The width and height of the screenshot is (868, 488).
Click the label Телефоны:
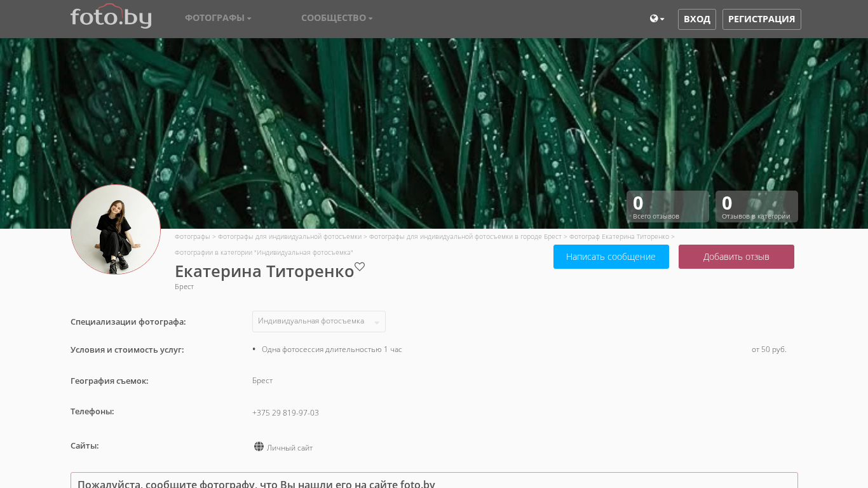tap(92, 411)
